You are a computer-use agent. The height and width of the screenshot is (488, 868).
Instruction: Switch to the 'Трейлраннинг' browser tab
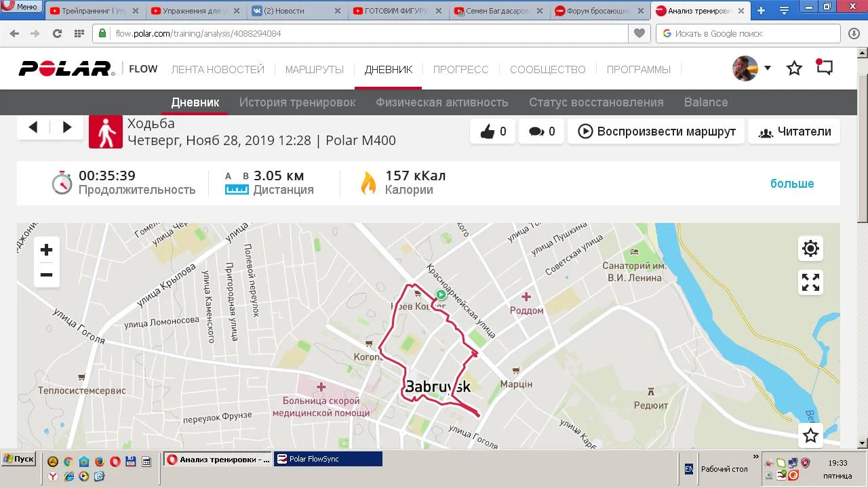pyautogui.click(x=94, y=11)
